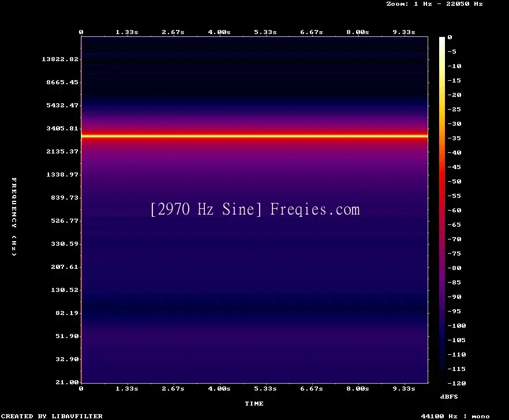Pick the 2135.37 frequency label

(x=62, y=151)
